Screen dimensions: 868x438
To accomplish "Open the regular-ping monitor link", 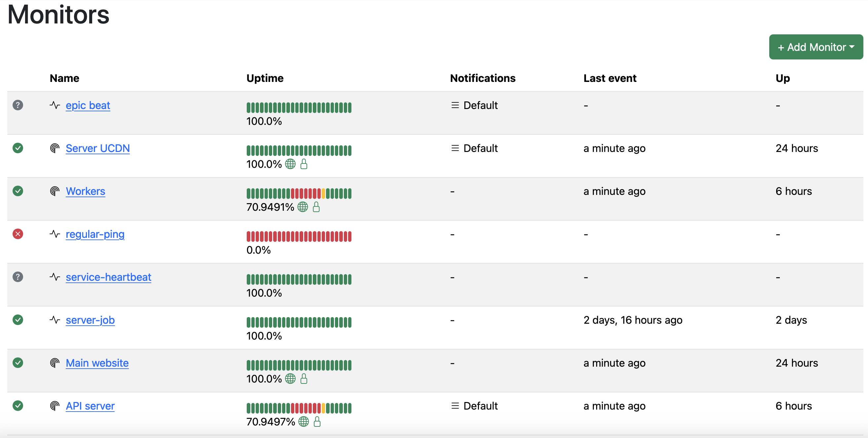I will pyautogui.click(x=95, y=234).
